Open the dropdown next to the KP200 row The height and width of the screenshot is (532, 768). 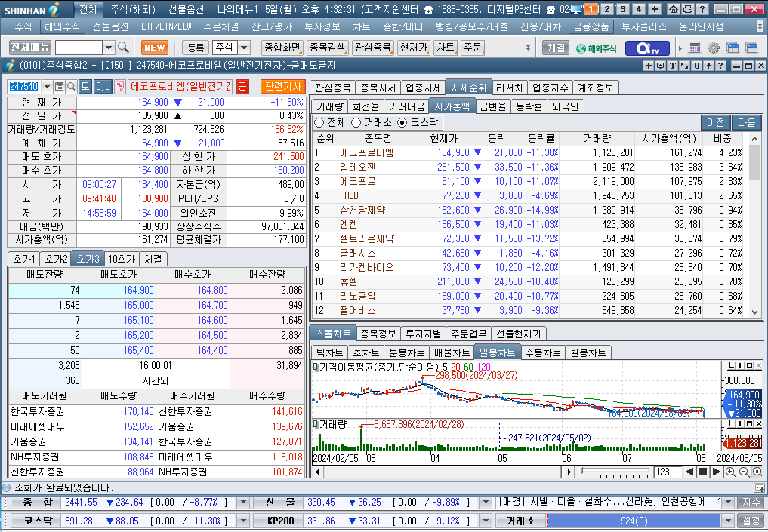(486, 521)
